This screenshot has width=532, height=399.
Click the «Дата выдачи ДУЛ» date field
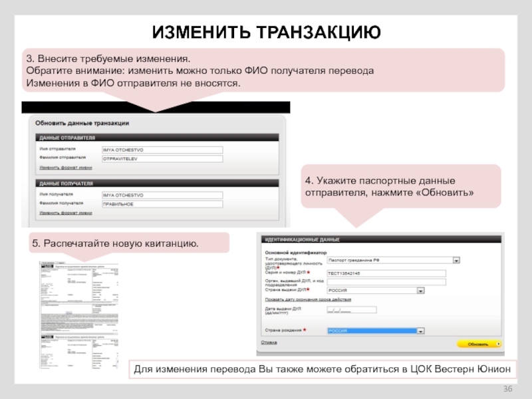[350, 310]
